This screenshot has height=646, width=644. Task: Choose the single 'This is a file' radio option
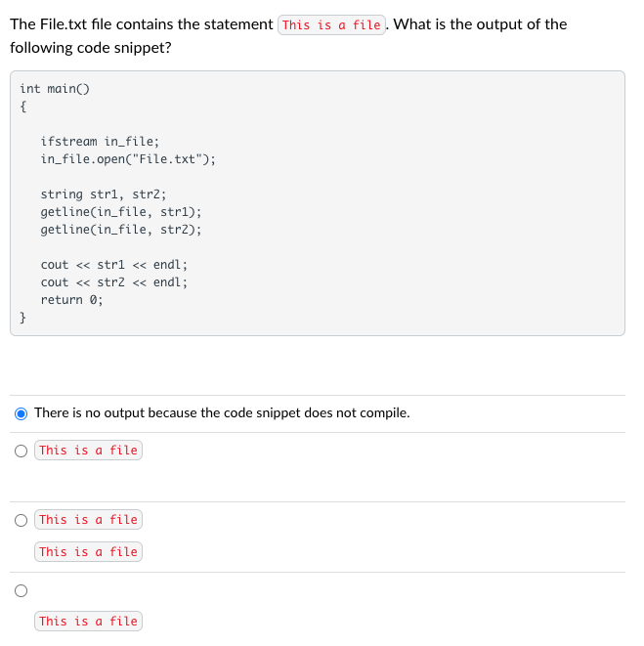(21, 451)
